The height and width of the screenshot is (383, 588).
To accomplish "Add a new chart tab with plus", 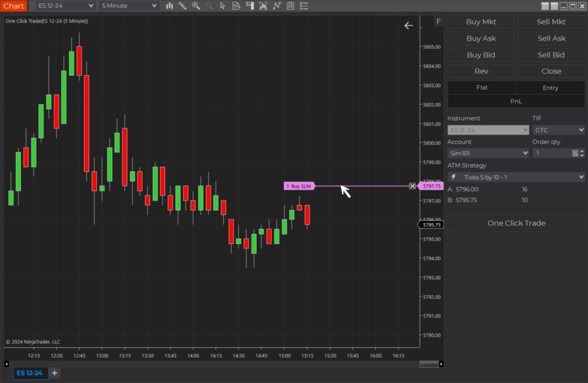I will click(x=55, y=373).
